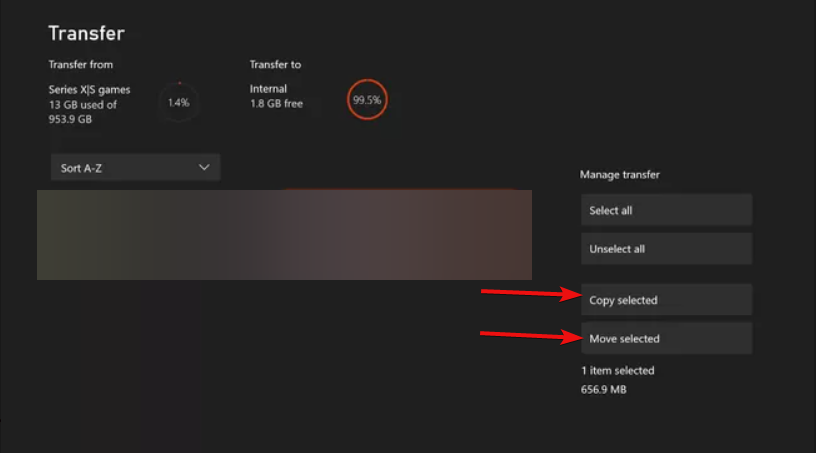This screenshot has width=816, height=453.
Task: Click the chevron arrow in the Sort box
Action: (204, 168)
